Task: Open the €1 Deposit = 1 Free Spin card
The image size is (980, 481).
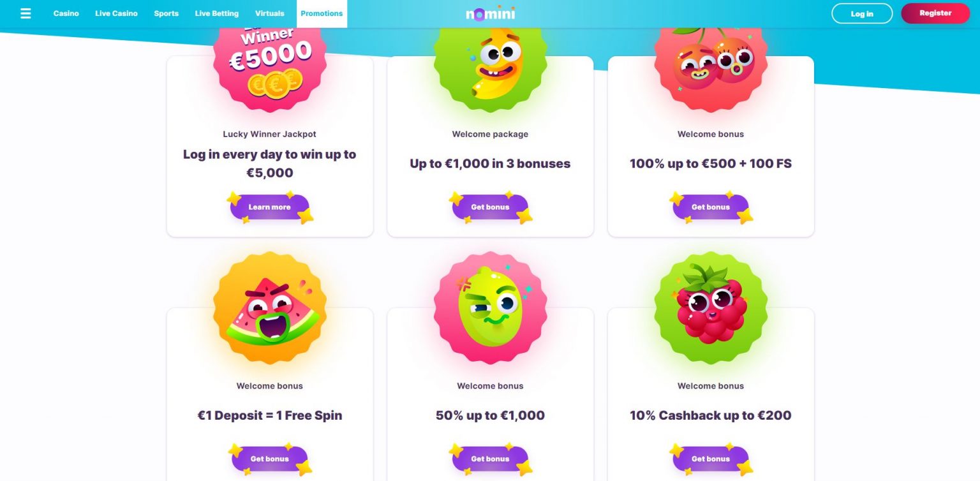Action: [x=270, y=394]
